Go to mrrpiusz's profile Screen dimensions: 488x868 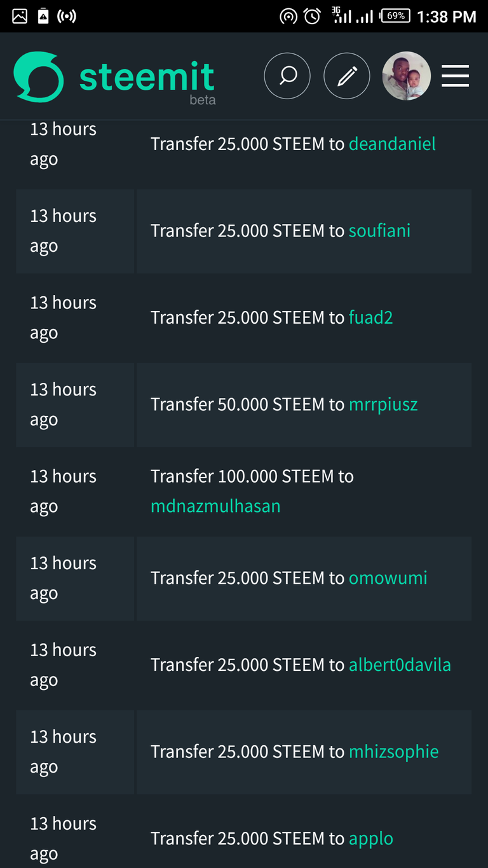click(383, 404)
